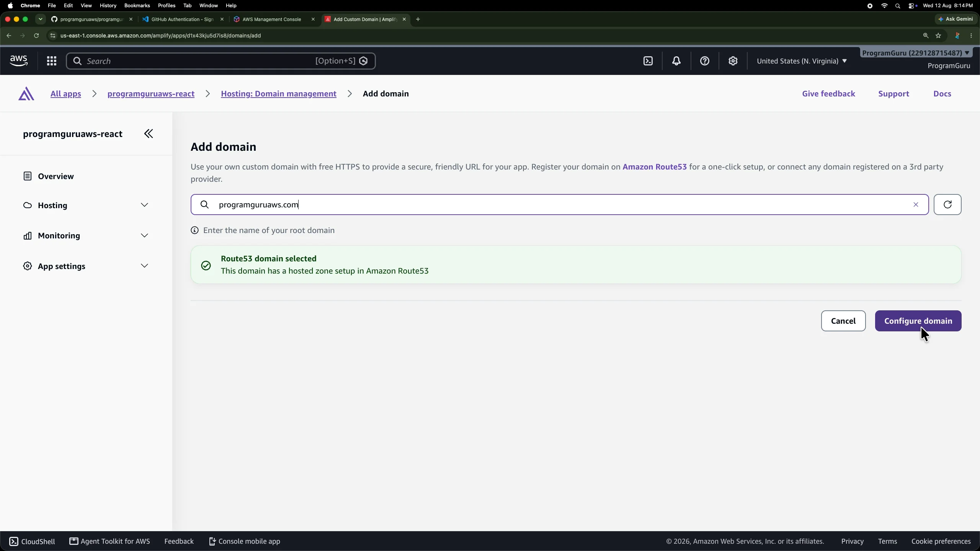Clear the domain field with X icon
This screenshot has height=551, width=980.
(916, 205)
